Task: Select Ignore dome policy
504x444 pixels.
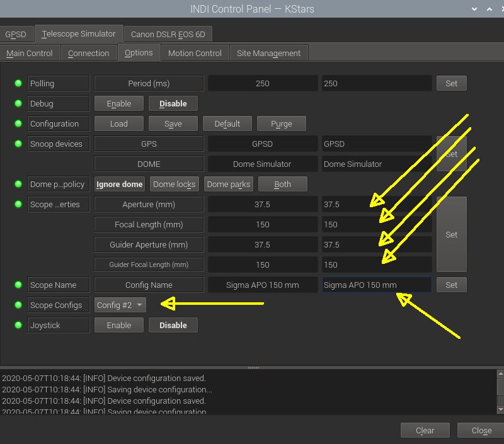Action: click(x=119, y=184)
